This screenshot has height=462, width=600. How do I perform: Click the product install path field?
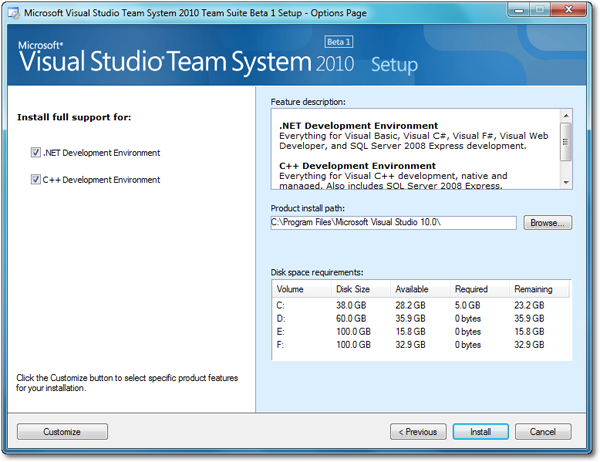pos(393,223)
